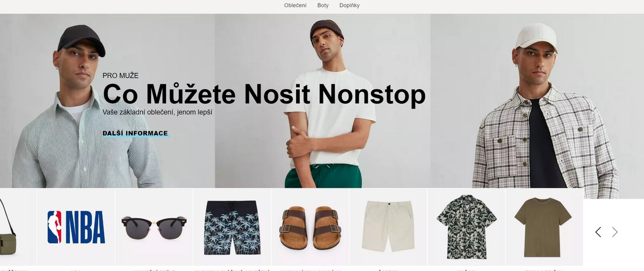Select the green bag tile at left edge
This screenshot has height=271, width=644.
pos(18,227)
